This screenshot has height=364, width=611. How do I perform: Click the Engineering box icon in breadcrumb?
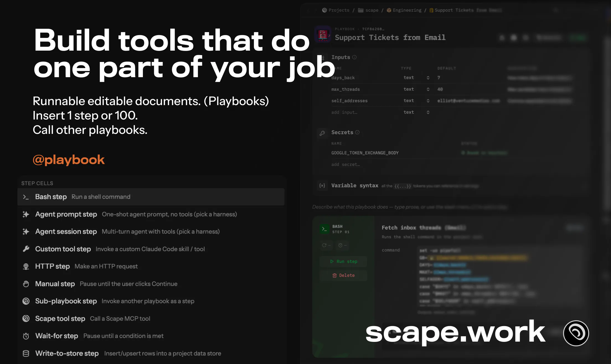coord(389,10)
